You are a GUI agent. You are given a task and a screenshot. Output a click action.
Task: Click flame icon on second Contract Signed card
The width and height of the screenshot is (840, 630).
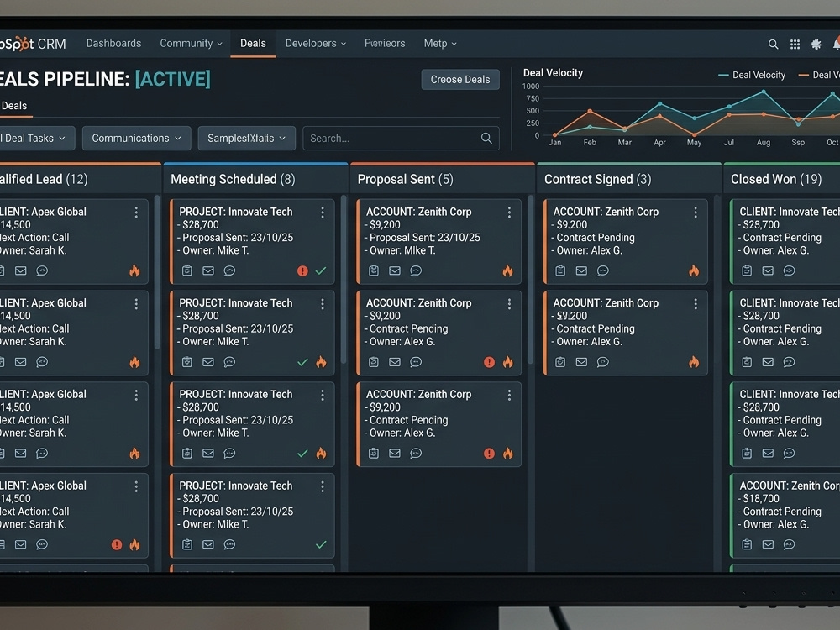694,361
